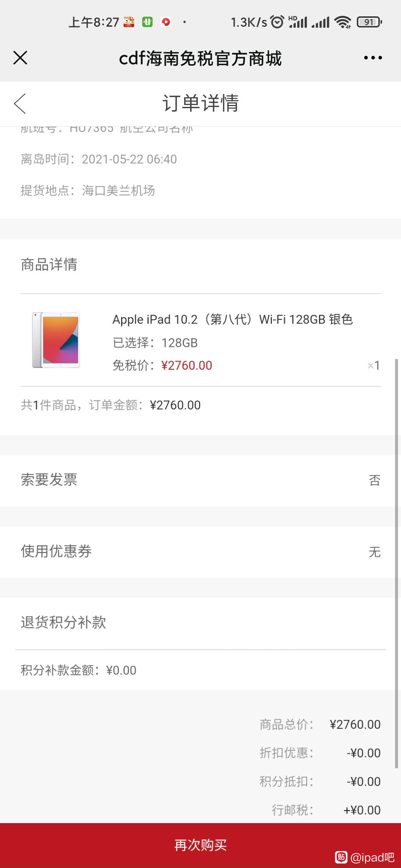
Task: Tap the Wi-Fi icon in status bar
Action: [342, 22]
